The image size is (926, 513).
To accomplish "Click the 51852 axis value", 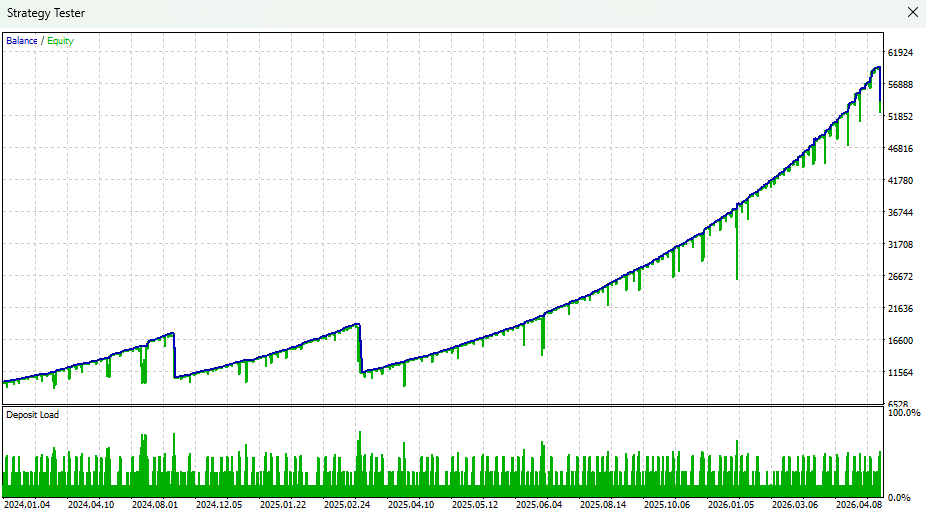I will [x=901, y=116].
